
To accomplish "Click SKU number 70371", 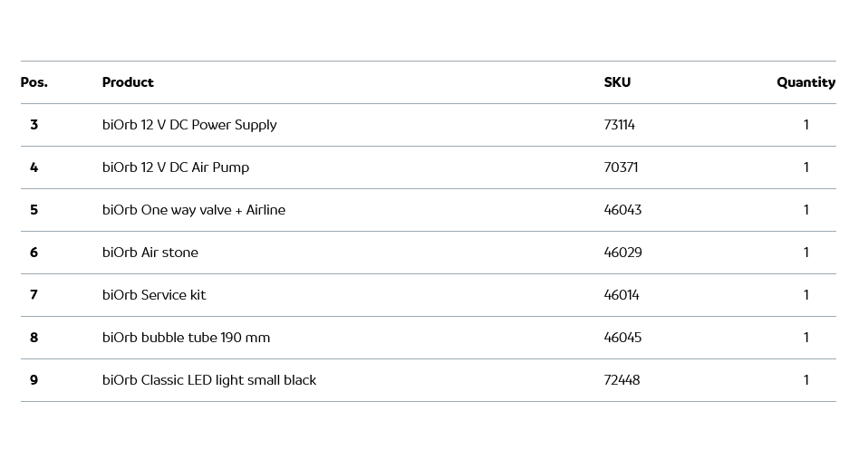I will coord(621,167).
